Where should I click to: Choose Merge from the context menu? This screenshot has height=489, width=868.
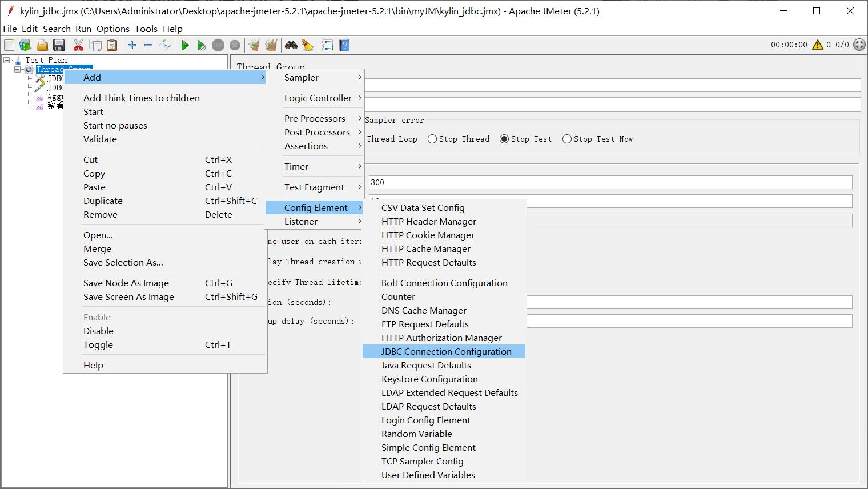165,248
